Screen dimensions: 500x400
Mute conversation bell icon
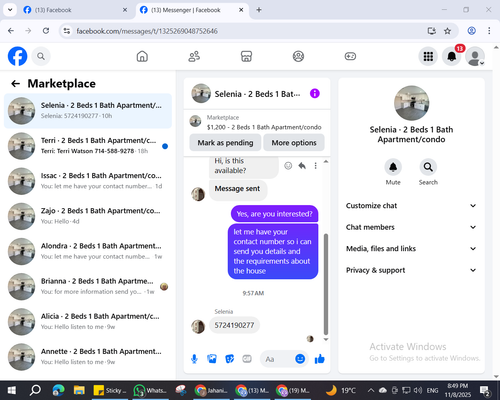tap(393, 167)
